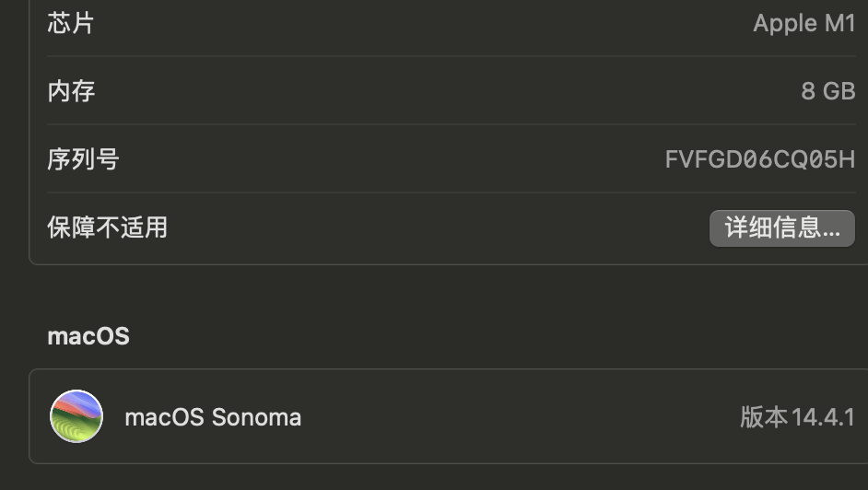
Task: Click empty space in the macOS Sonoma row
Action: (516, 417)
